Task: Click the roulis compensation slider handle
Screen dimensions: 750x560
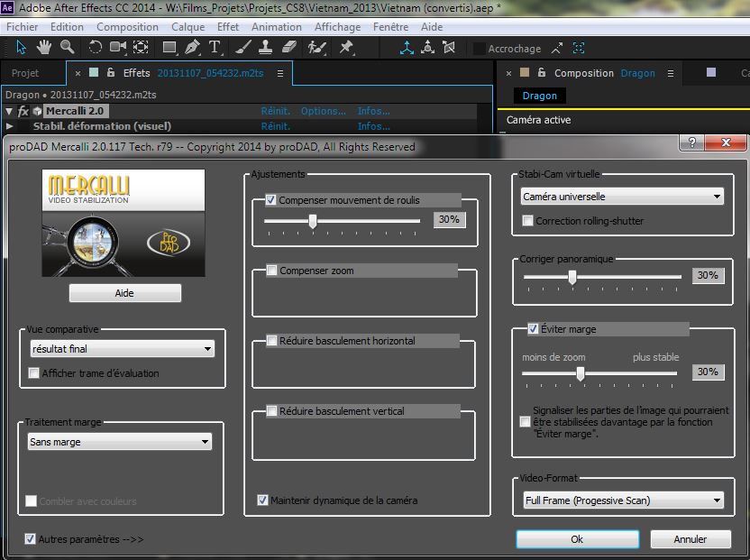Action: point(313,221)
